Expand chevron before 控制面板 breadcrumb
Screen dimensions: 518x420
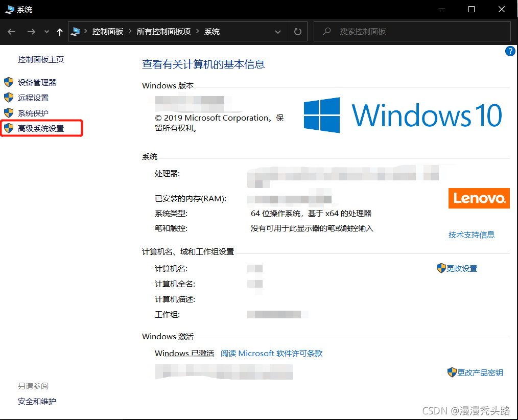coord(85,31)
